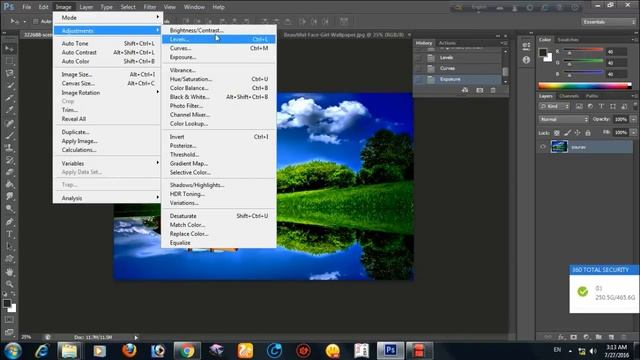Select the Pen tool
Image resolution: width=640 pixels, height=360 pixels.
[x=9, y=222]
